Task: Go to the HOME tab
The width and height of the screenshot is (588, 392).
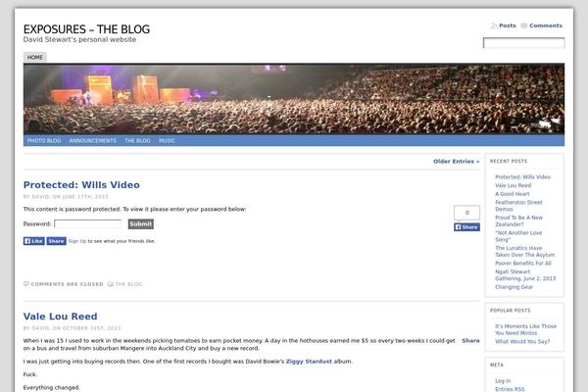Action: pyautogui.click(x=35, y=57)
